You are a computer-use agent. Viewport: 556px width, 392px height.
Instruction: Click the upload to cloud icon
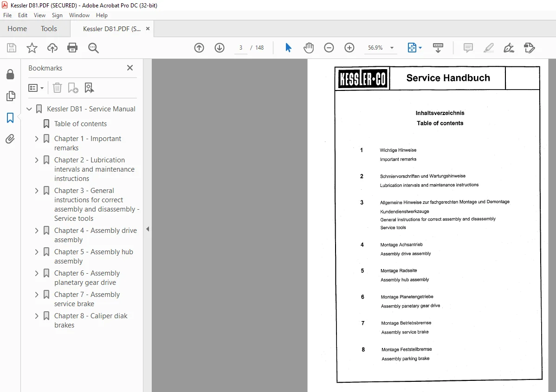pyautogui.click(x=52, y=48)
